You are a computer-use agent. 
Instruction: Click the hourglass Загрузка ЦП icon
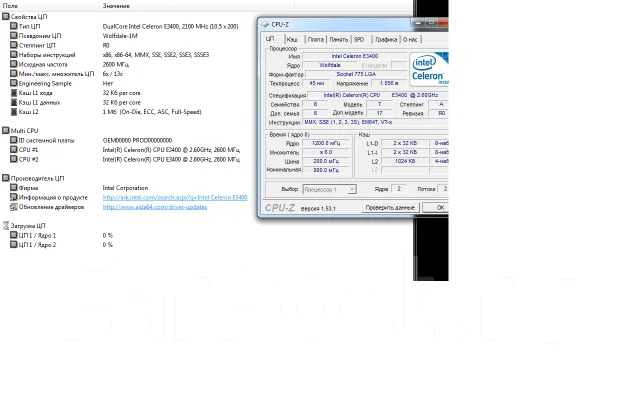(6, 225)
